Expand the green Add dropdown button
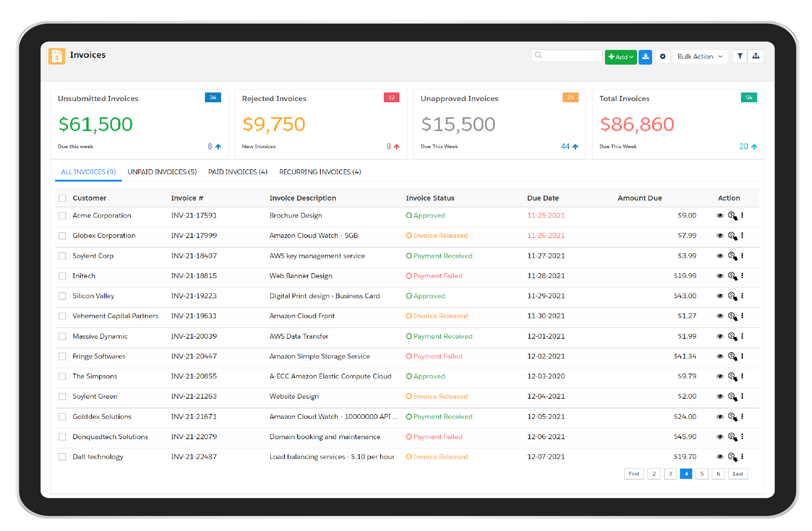This screenshot has height=531, width=812. click(x=621, y=57)
